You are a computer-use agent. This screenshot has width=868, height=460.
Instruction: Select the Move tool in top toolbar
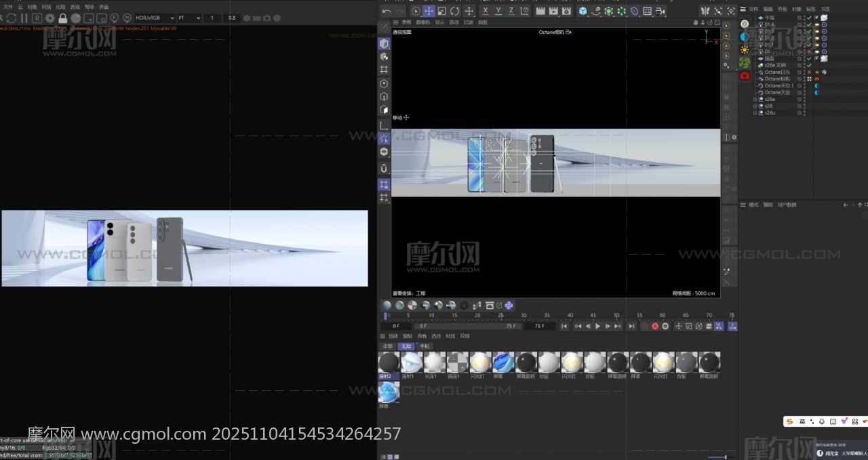click(429, 11)
